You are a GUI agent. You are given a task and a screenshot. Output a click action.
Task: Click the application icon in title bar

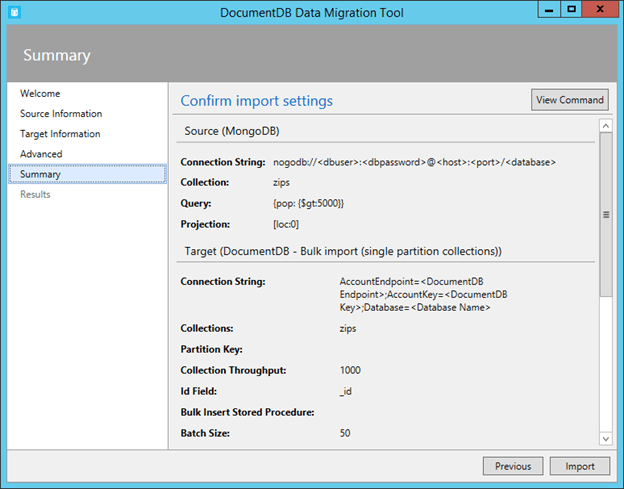tap(14, 11)
